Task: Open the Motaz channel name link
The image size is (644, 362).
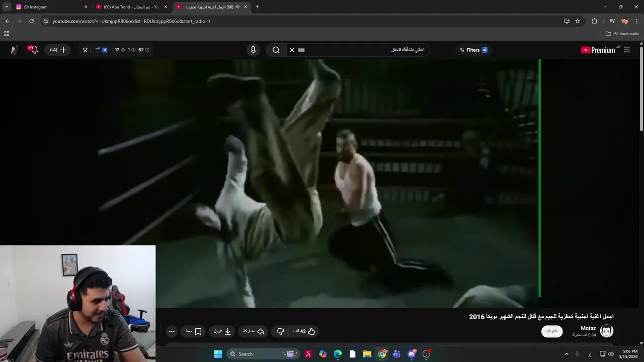Action: click(x=588, y=328)
